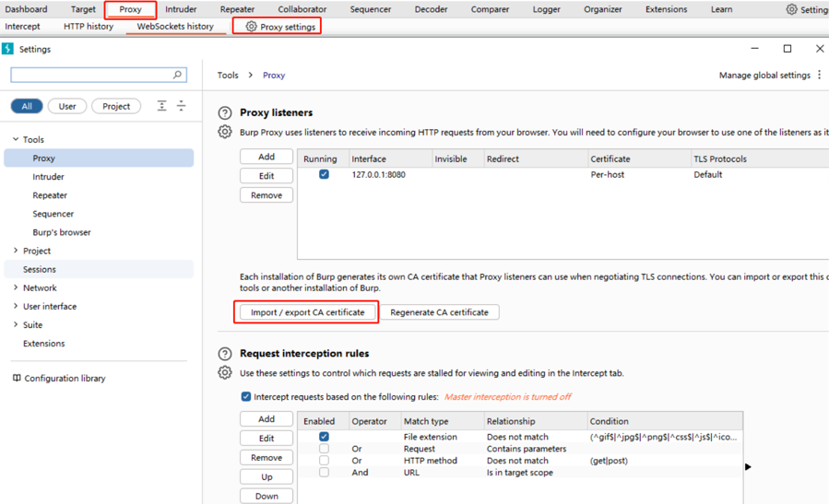The height and width of the screenshot is (504, 829).
Task: Open Proxy listeners options gear icon
Action: [225, 132]
